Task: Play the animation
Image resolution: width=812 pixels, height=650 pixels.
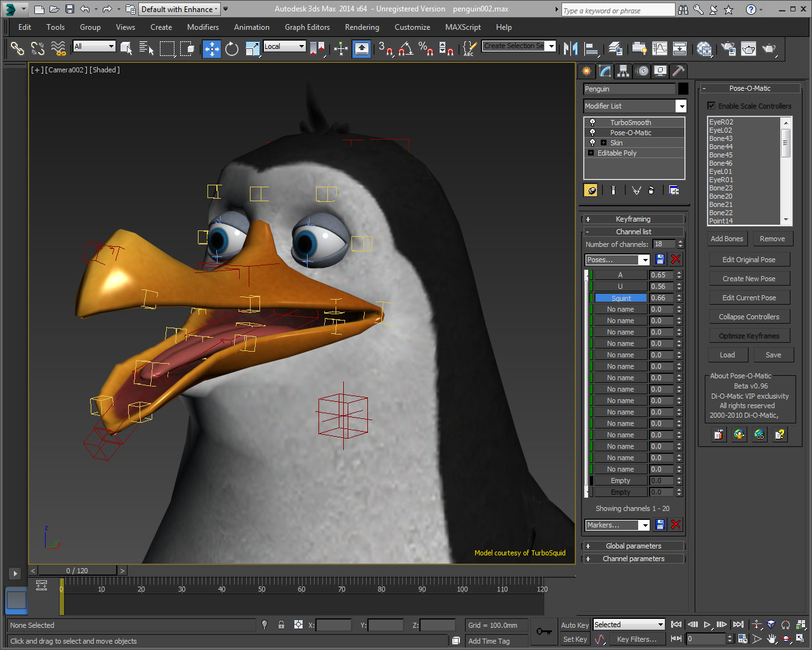Action: (x=706, y=625)
